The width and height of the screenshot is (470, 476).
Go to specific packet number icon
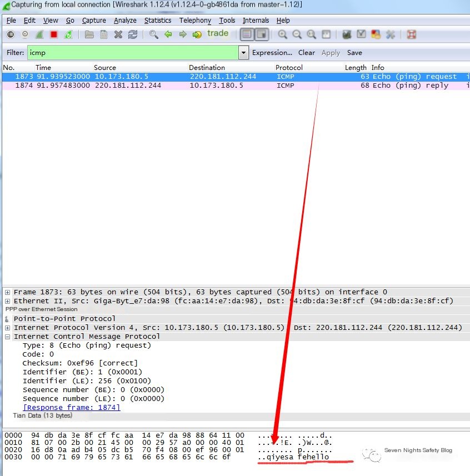197,34
